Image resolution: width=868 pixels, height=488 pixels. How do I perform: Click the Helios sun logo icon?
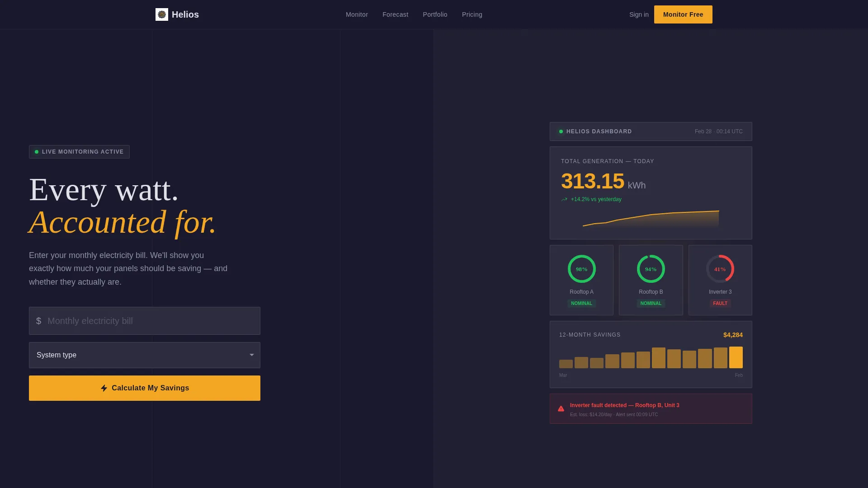tap(162, 14)
